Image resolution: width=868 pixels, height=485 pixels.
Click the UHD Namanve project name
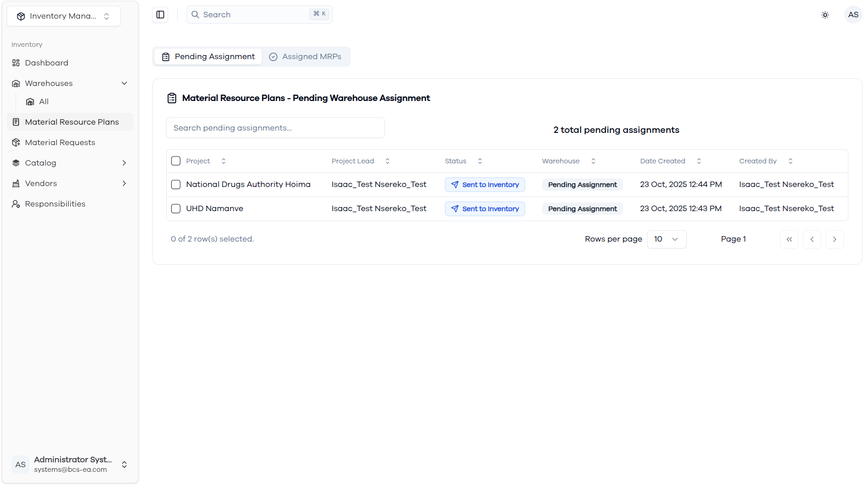[x=214, y=208]
